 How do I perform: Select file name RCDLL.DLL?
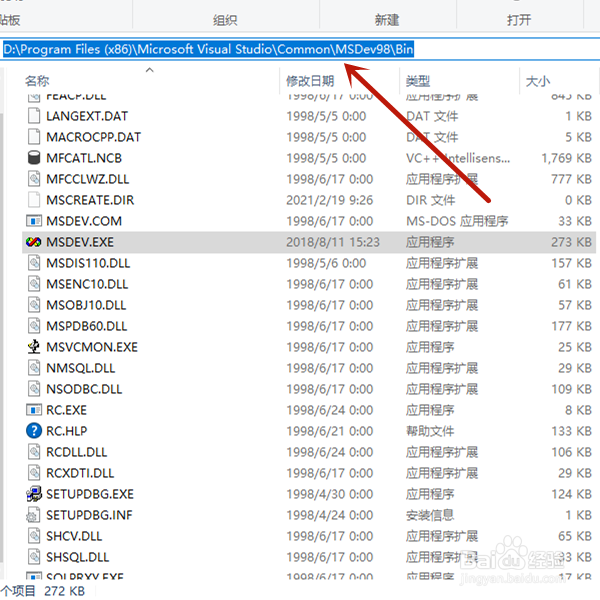[x=77, y=452]
